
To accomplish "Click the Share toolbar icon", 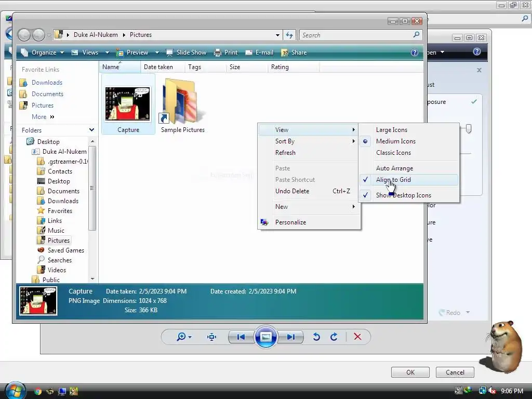I will [285, 52].
